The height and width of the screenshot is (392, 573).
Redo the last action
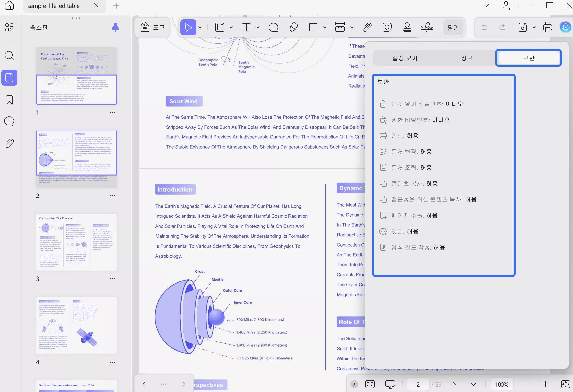click(502, 27)
